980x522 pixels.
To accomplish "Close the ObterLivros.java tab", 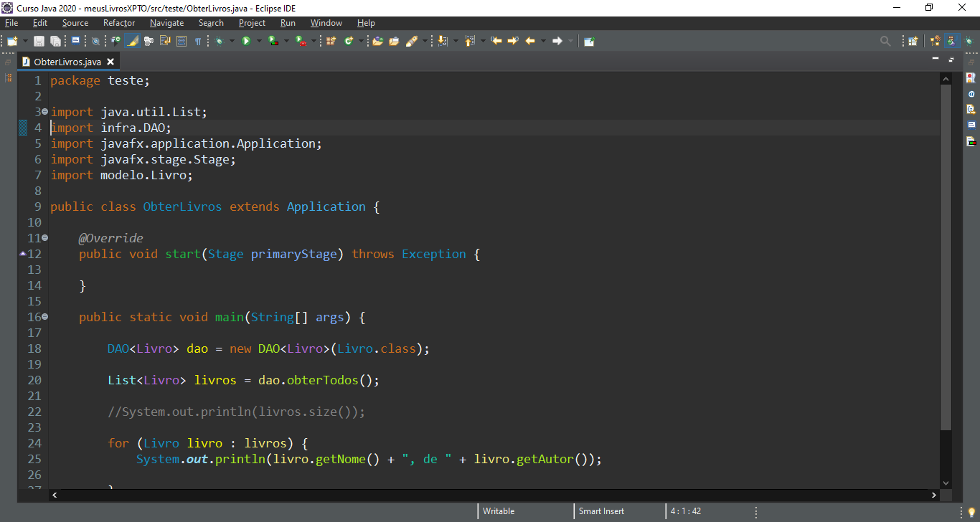I will click(110, 62).
